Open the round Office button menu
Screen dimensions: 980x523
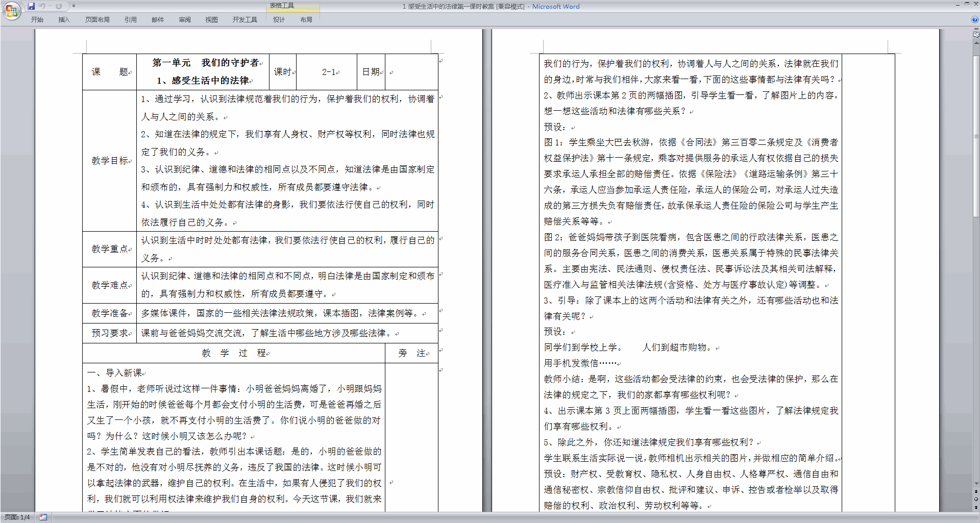(11, 10)
